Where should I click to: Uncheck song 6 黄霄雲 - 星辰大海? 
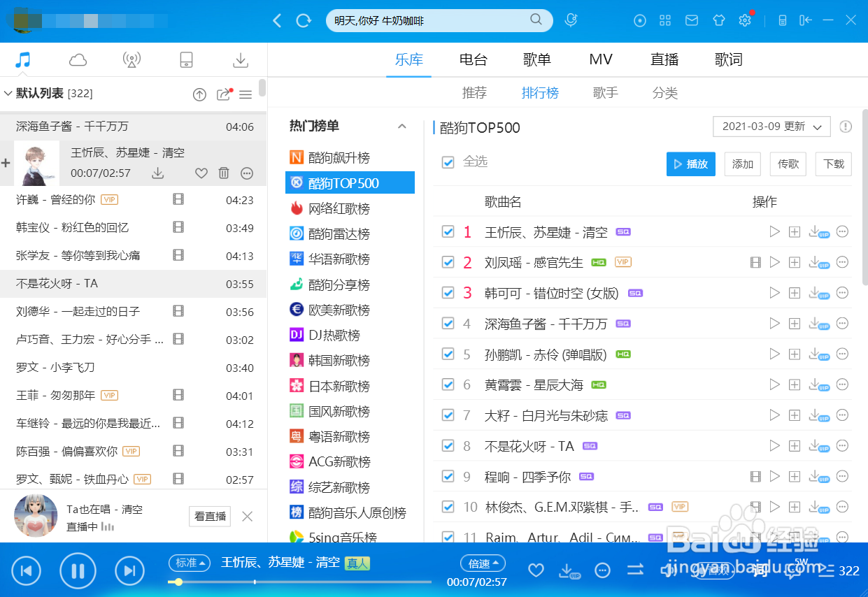point(448,384)
